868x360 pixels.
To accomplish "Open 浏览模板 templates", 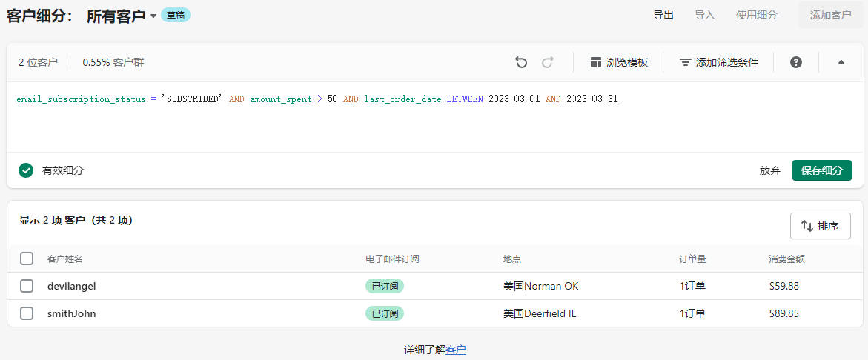I will pyautogui.click(x=619, y=62).
